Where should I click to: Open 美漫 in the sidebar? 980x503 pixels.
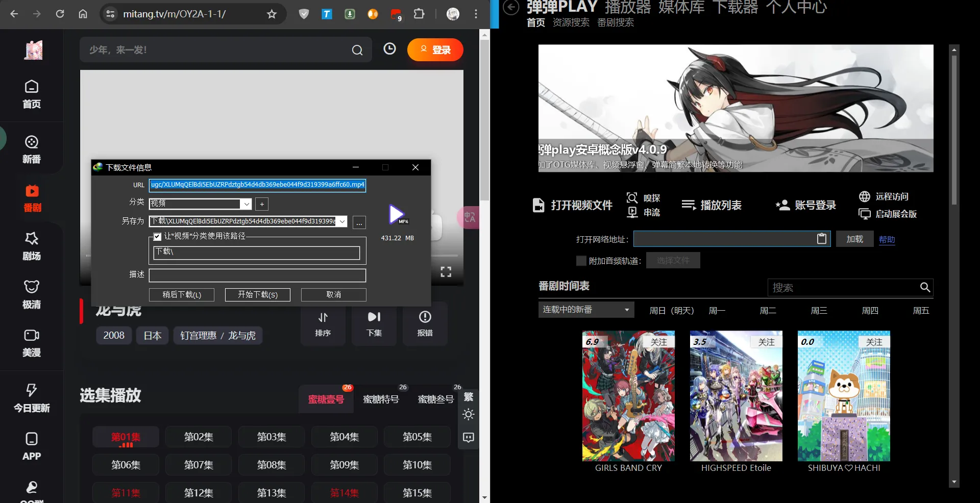coord(32,343)
